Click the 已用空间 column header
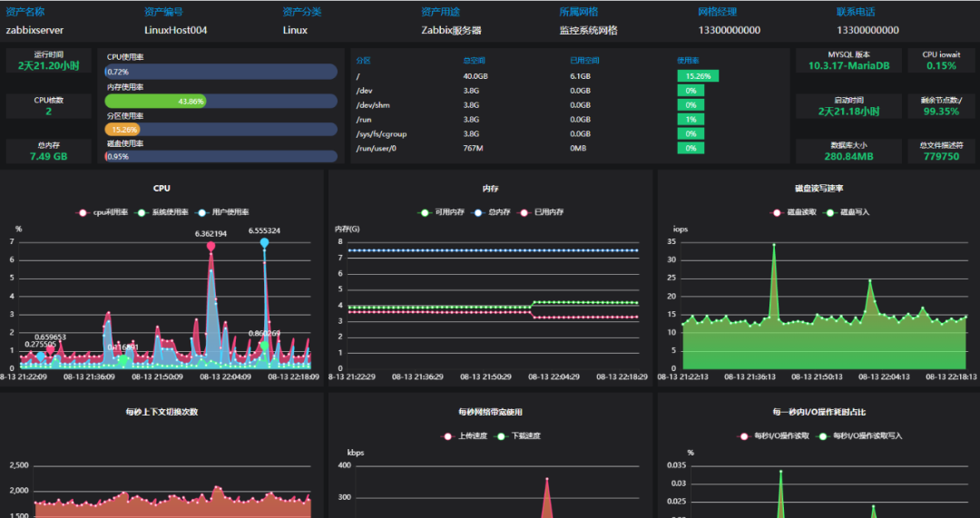 pos(585,61)
